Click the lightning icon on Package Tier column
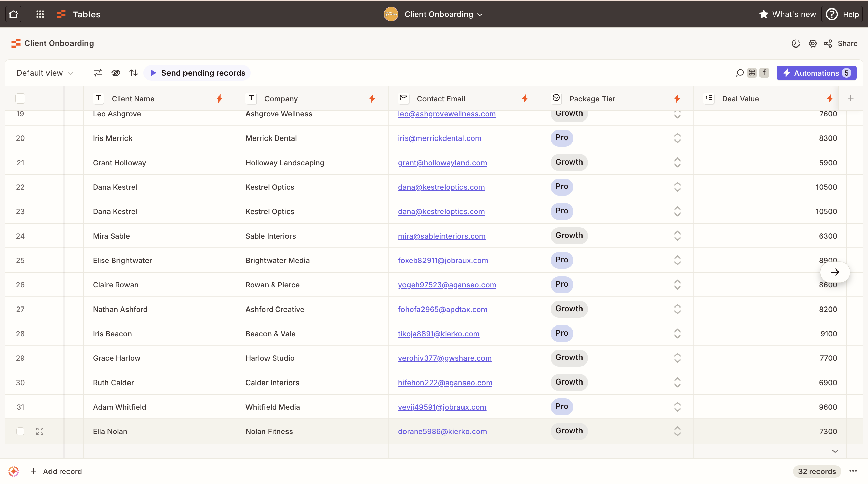This screenshot has width=868, height=484. coord(677,99)
